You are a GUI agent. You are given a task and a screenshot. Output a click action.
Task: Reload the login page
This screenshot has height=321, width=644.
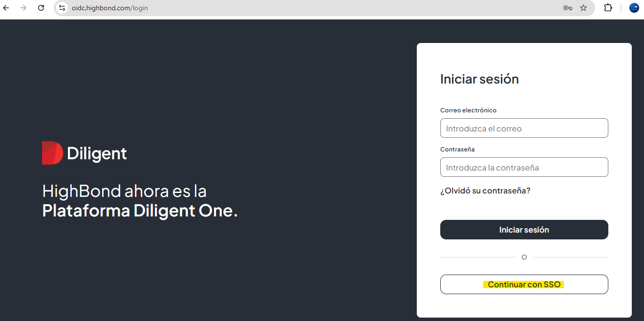pyautogui.click(x=41, y=8)
